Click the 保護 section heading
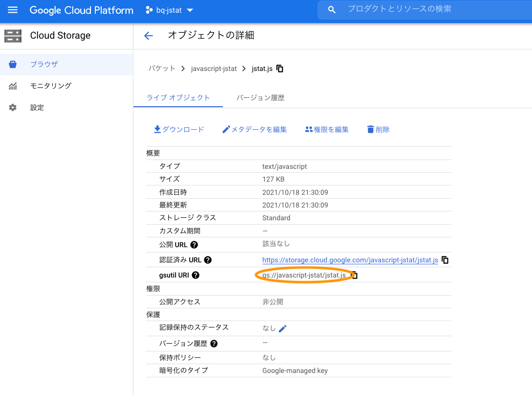The image size is (532, 395). pyautogui.click(x=153, y=315)
